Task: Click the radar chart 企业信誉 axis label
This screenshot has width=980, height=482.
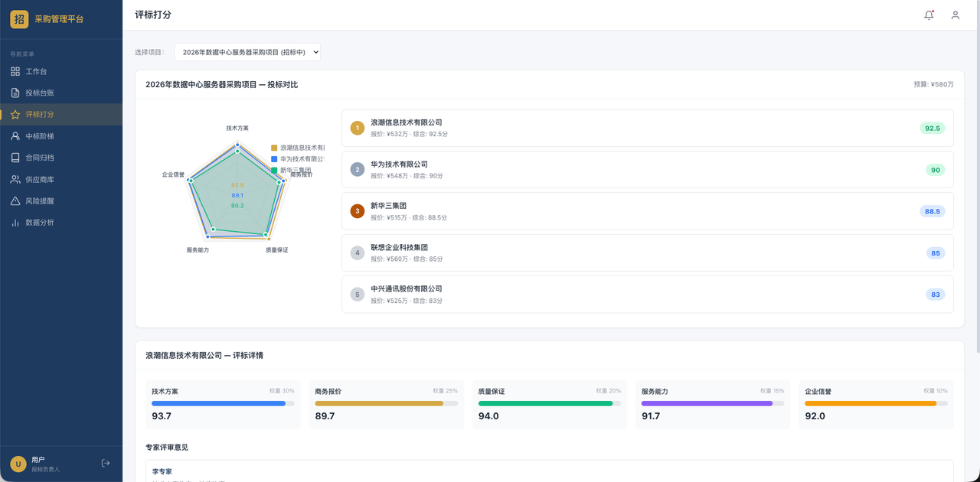Action: (173, 174)
